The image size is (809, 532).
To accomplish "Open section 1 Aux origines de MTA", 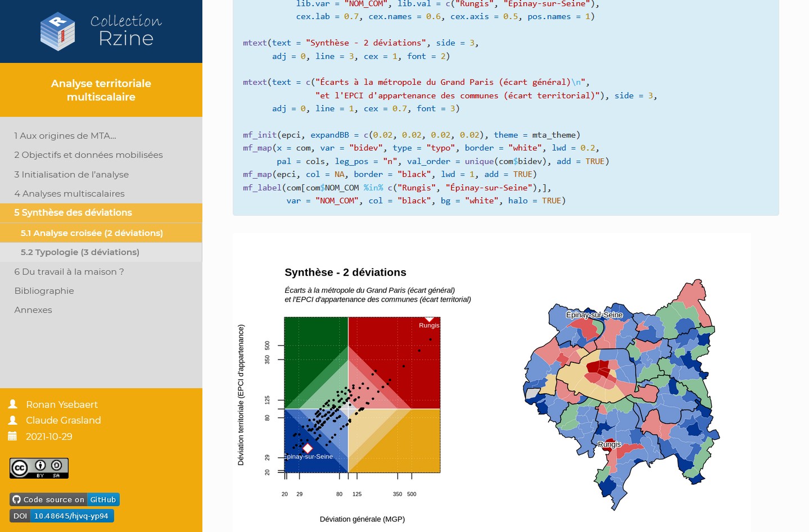I will coord(65,135).
